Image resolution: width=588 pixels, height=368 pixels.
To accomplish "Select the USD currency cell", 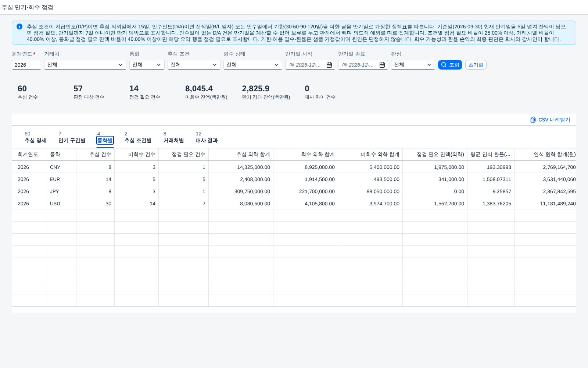I will (x=62, y=204).
